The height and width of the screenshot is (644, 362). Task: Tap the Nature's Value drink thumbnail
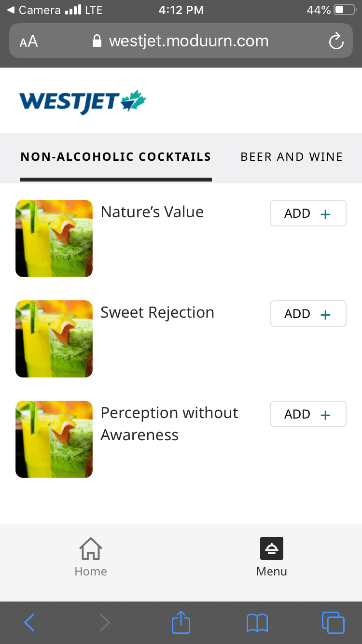[54, 238]
